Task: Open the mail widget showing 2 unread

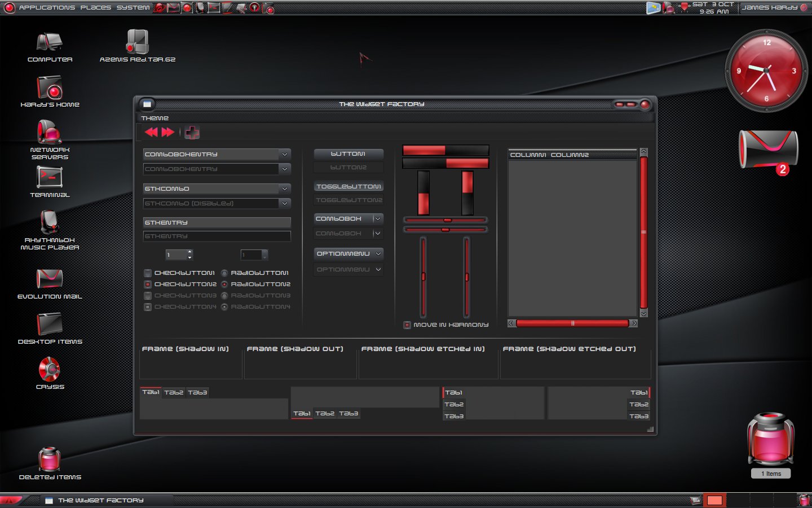Action: [x=769, y=151]
